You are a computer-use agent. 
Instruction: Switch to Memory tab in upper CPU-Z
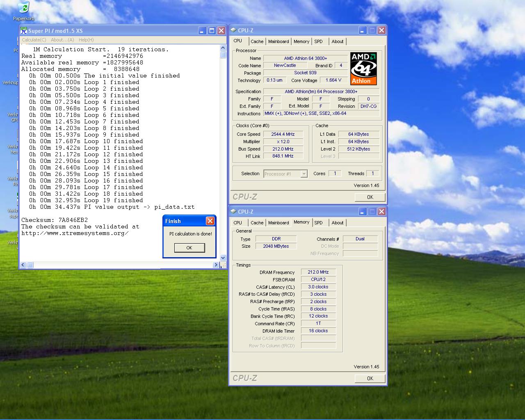[301, 41]
